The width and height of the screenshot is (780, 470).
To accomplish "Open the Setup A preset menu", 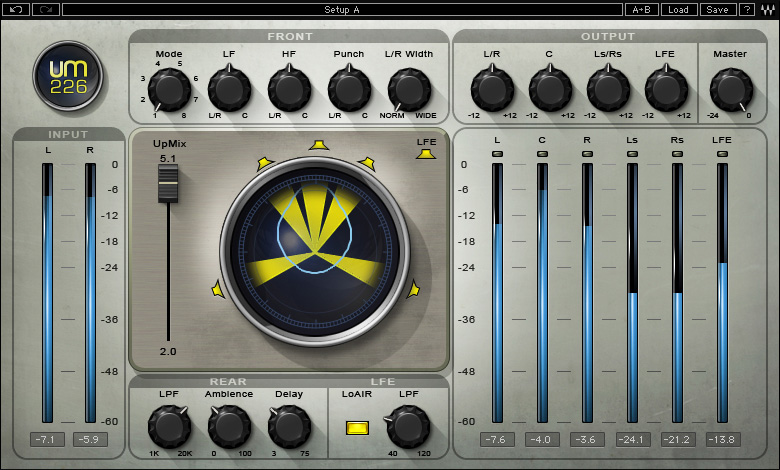I will coord(342,9).
